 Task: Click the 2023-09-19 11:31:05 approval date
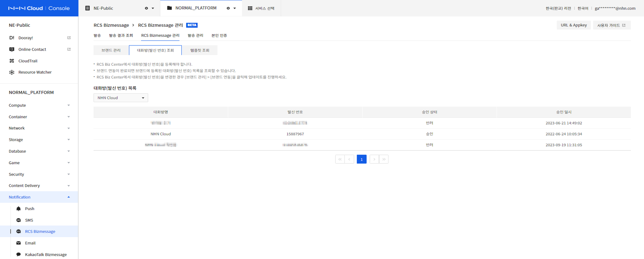(564, 145)
